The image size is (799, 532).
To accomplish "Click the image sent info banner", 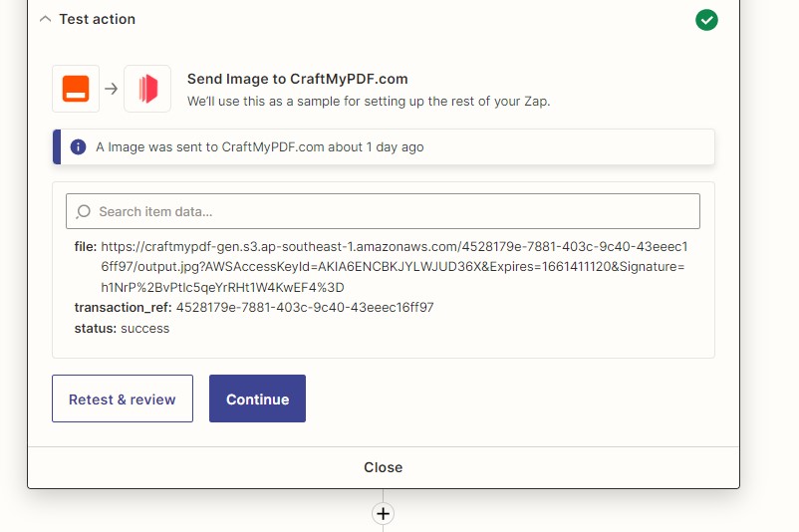I will (384, 146).
